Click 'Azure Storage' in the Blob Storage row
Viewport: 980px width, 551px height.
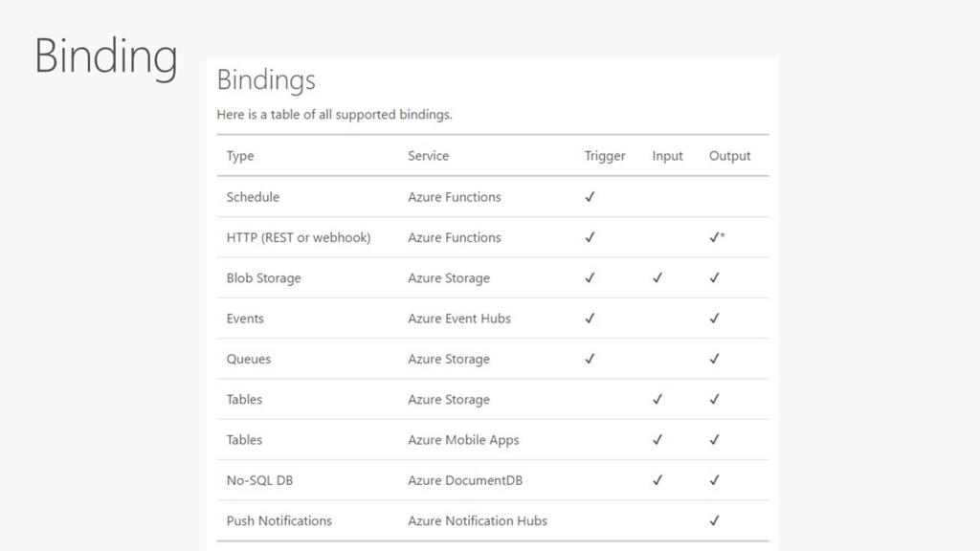[449, 278]
